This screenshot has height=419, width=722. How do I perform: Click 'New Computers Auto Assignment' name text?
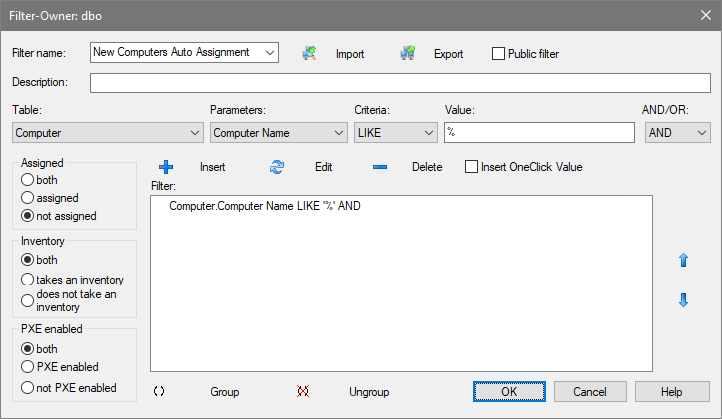[x=171, y=52]
